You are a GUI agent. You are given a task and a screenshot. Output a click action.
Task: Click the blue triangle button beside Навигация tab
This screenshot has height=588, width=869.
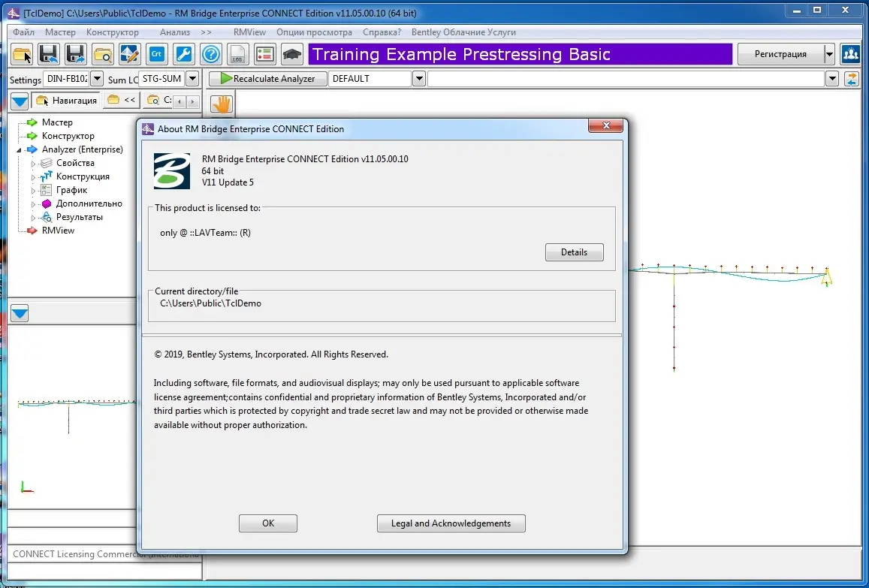pos(20,101)
